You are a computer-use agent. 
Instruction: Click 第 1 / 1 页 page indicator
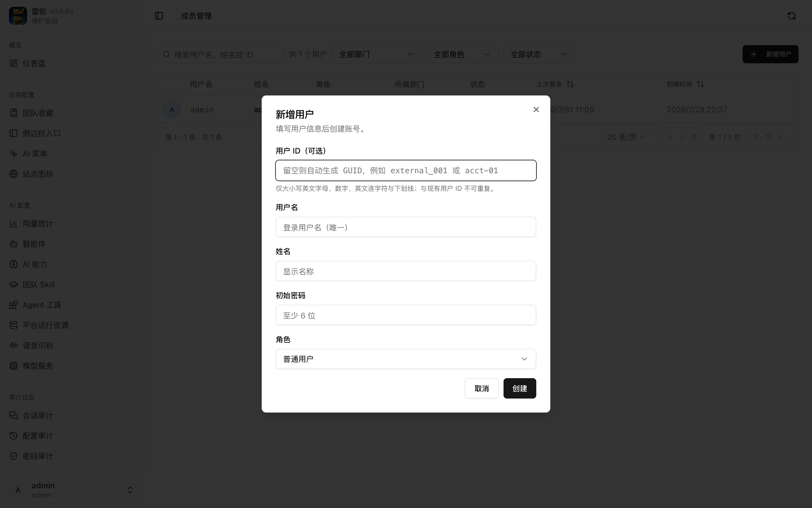pos(724,137)
